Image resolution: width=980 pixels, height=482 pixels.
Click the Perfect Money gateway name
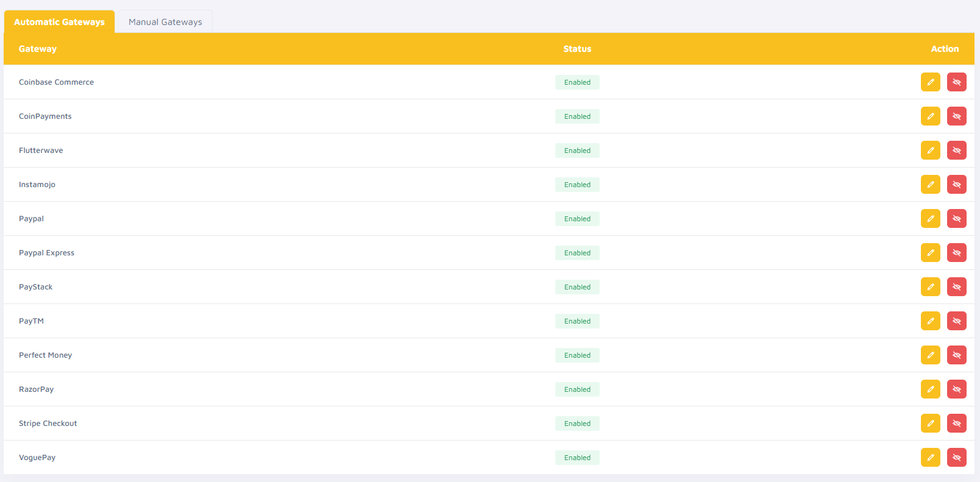coord(45,355)
